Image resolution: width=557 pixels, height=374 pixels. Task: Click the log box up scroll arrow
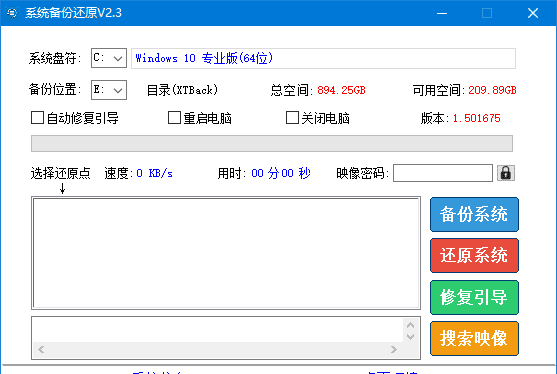point(410,325)
